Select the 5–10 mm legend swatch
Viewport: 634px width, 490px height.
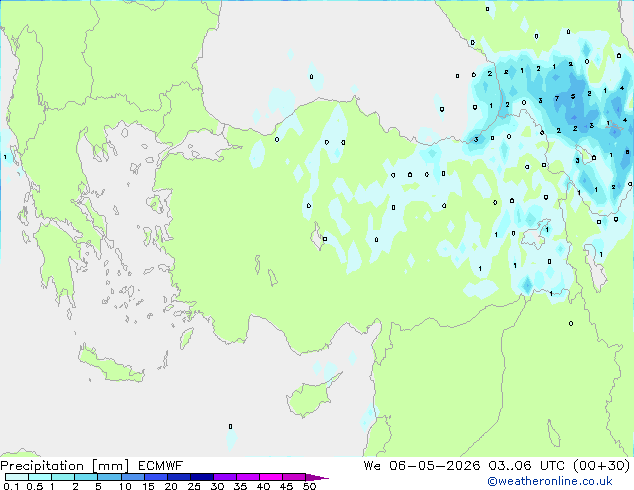coord(109,477)
